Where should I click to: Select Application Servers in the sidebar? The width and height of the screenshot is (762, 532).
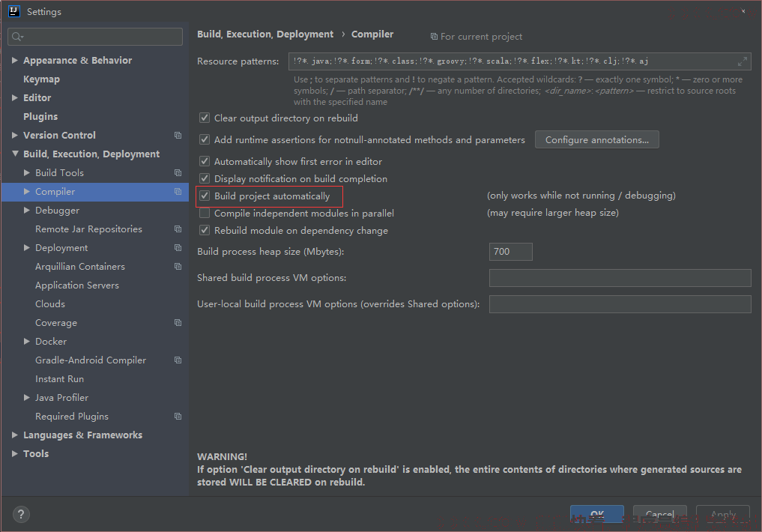click(x=76, y=285)
